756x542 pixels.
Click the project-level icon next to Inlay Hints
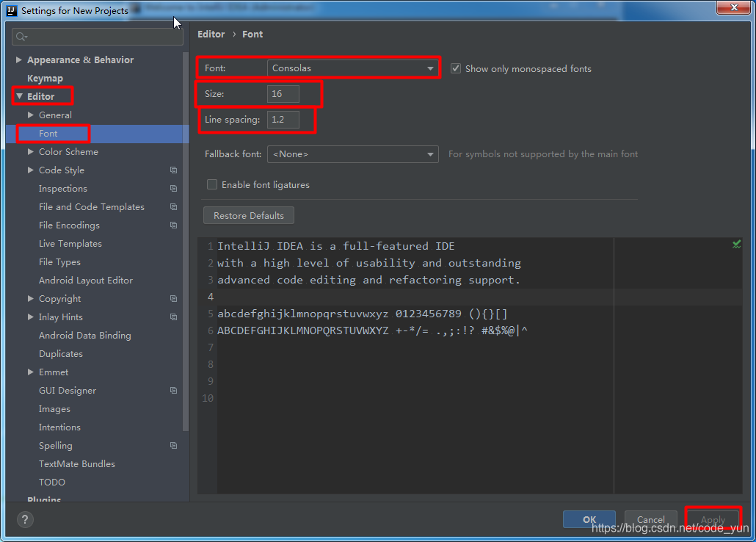173,317
